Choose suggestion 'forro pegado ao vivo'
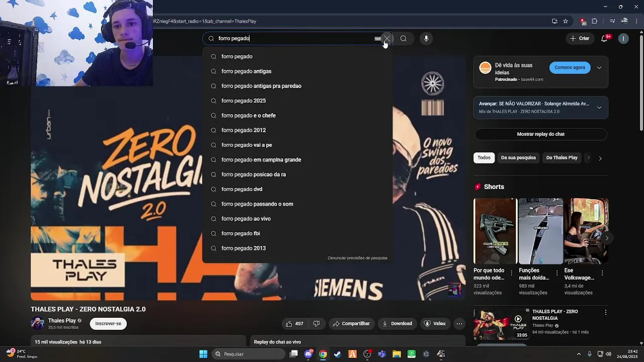Viewport: 644px width, 362px height. click(297, 219)
